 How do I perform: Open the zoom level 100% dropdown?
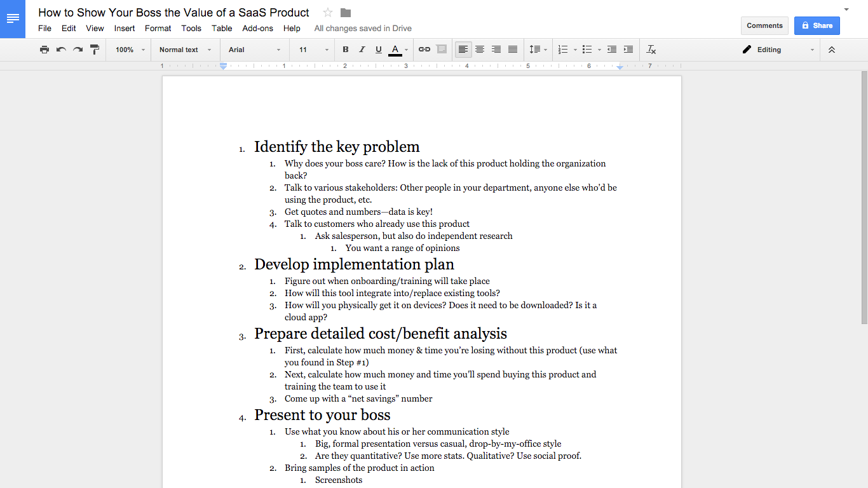pos(130,50)
